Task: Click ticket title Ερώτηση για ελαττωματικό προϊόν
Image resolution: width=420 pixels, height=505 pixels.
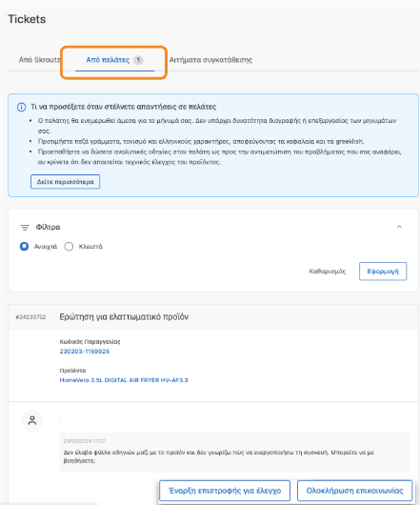Action: click(x=124, y=317)
